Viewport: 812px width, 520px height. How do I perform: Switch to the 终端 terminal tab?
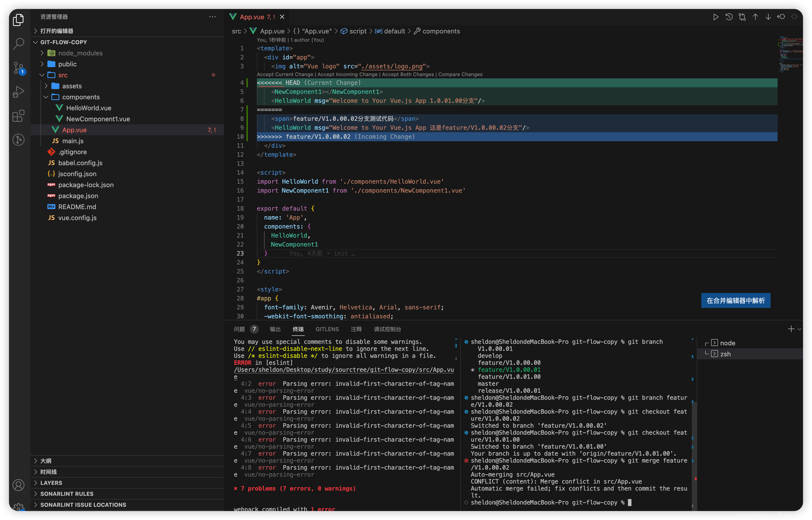[x=298, y=329]
